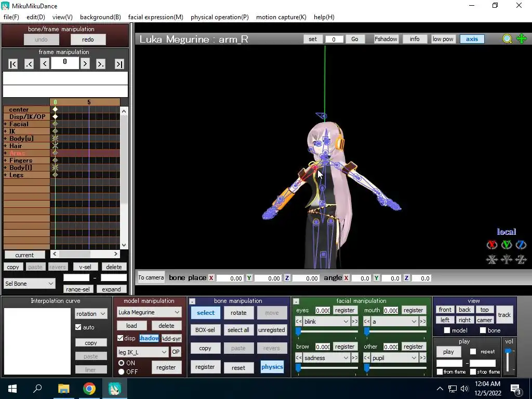532x399 pixels.
Task: Click the current frame number field
Action: coord(65,63)
